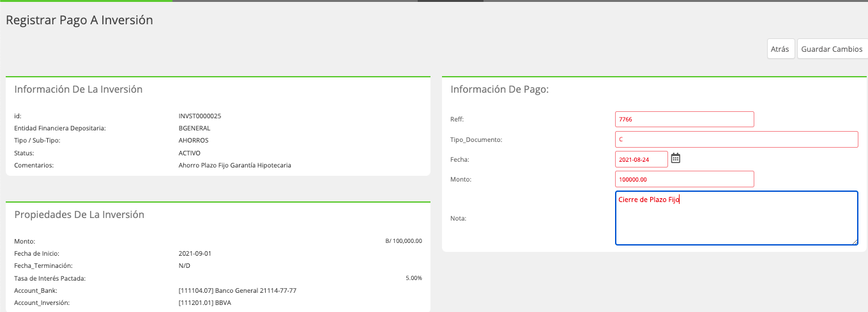Click the Información De Pago heading
The height and width of the screenshot is (312, 868).
(x=500, y=90)
